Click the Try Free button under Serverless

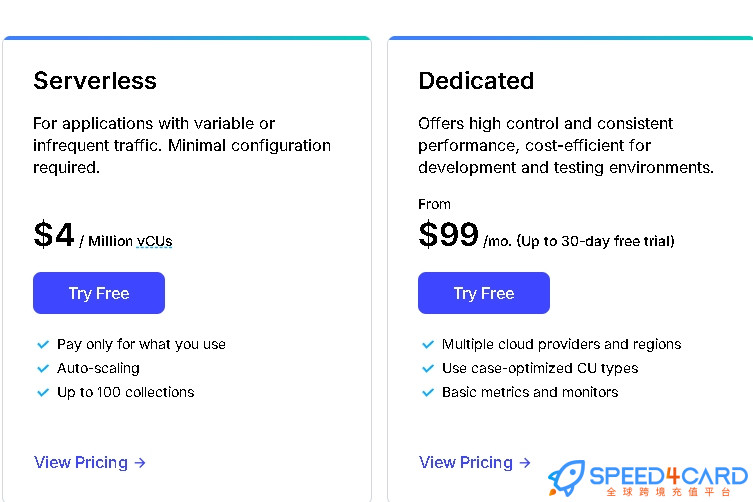[99, 293]
